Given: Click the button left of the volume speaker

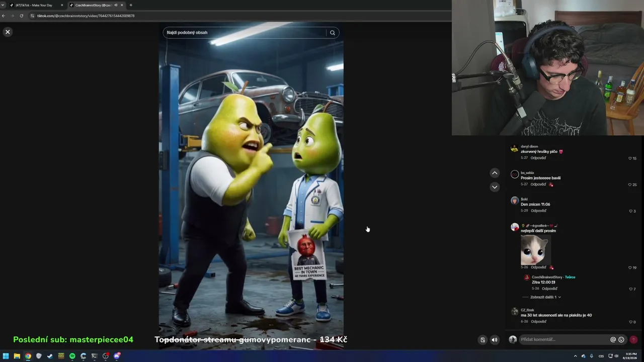Looking at the screenshot, I should tap(482, 340).
